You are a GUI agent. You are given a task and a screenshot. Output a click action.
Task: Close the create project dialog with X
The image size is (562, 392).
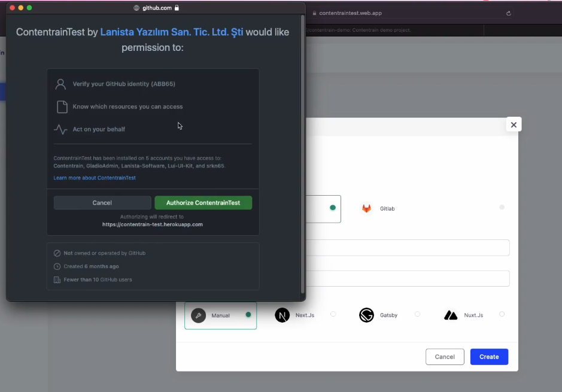coord(514,124)
